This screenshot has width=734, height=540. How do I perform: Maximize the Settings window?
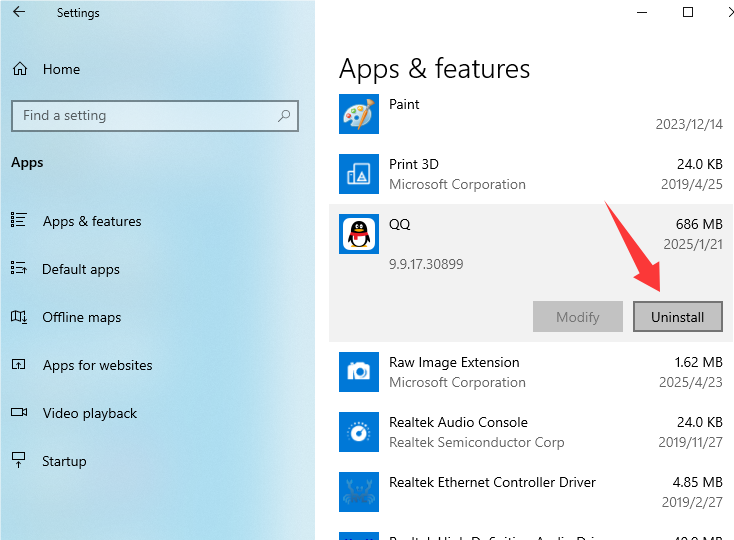click(x=688, y=12)
